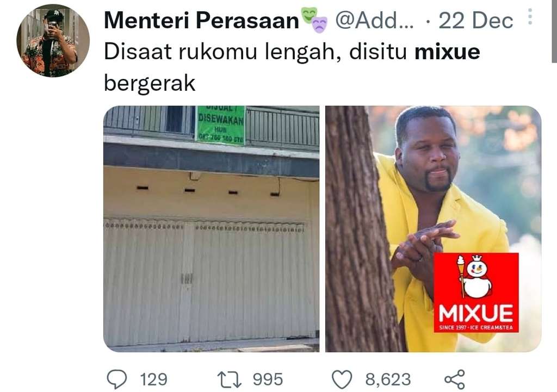Image resolution: width=557 pixels, height=392 pixels.
Task: Click the theater masks emoji by name
Action: coord(314,20)
